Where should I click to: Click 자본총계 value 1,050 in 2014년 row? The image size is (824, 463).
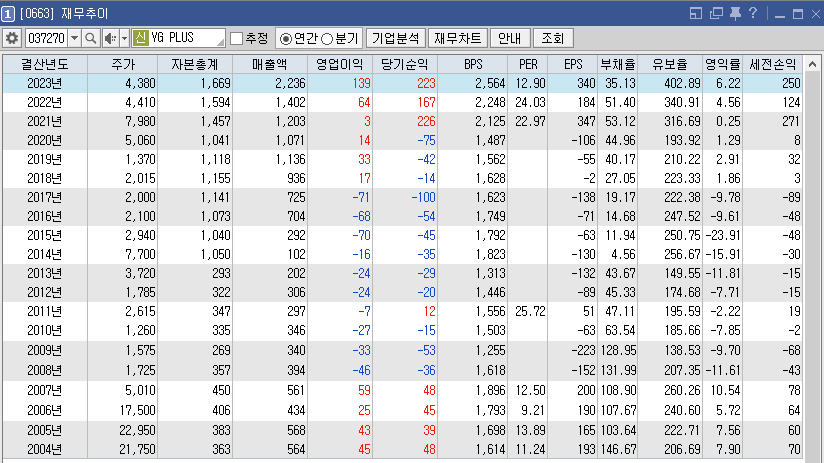(x=215, y=254)
